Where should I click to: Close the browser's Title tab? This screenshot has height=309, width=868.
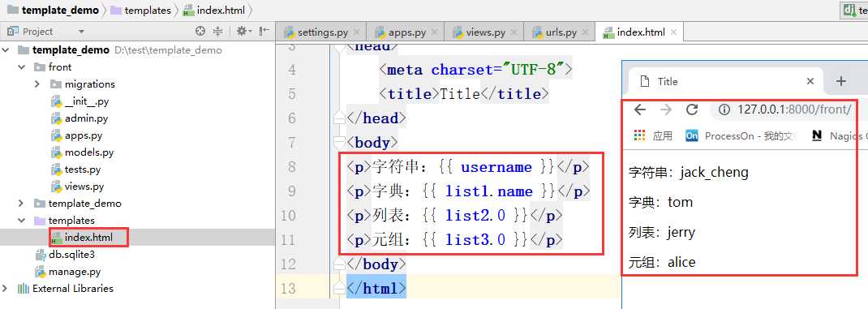click(x=810, y=81)
